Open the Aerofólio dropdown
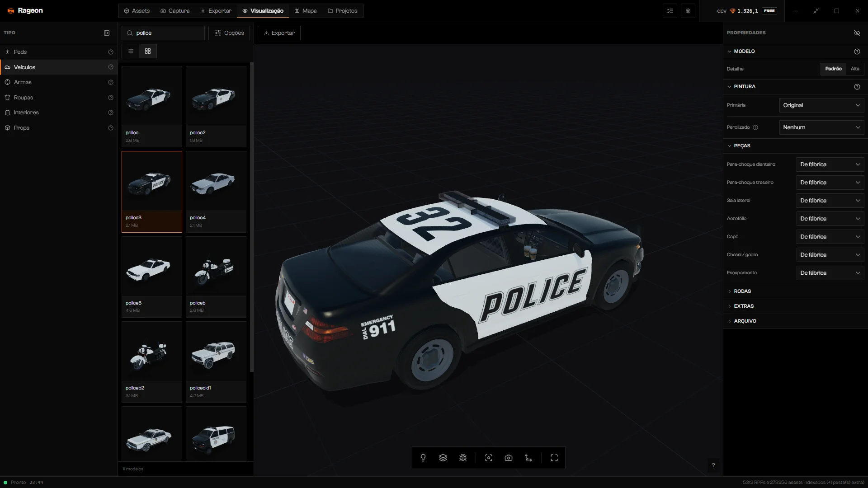The width and height of the screenshot is (868, 488). [x=830, y=219]
